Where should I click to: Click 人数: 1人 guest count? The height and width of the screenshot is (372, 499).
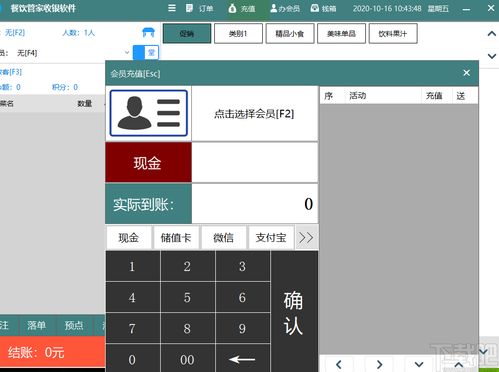pyautogui.click(x=79, y=32)
